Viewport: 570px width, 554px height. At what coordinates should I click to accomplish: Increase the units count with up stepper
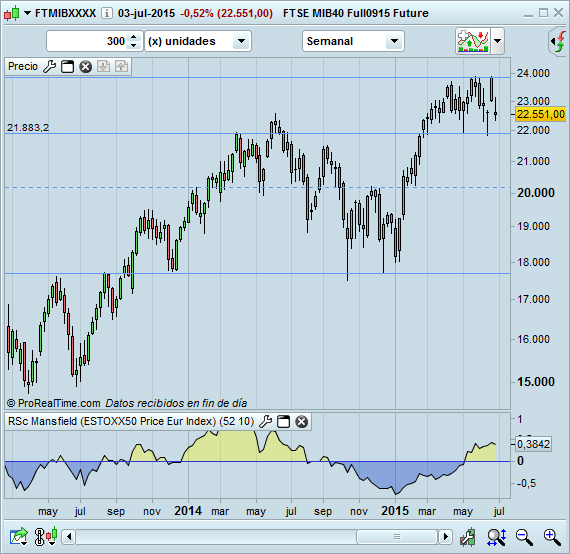pos(134,37)
